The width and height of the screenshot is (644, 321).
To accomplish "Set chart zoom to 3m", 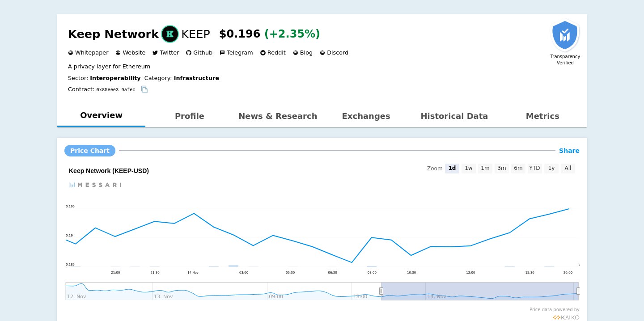I will click(x=502, y=168).
